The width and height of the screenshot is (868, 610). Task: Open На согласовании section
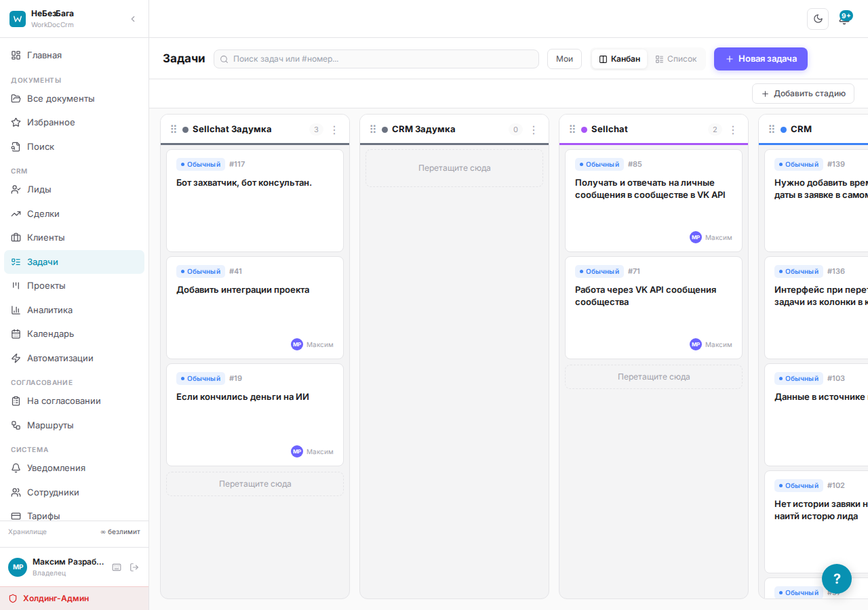[74, 401]
